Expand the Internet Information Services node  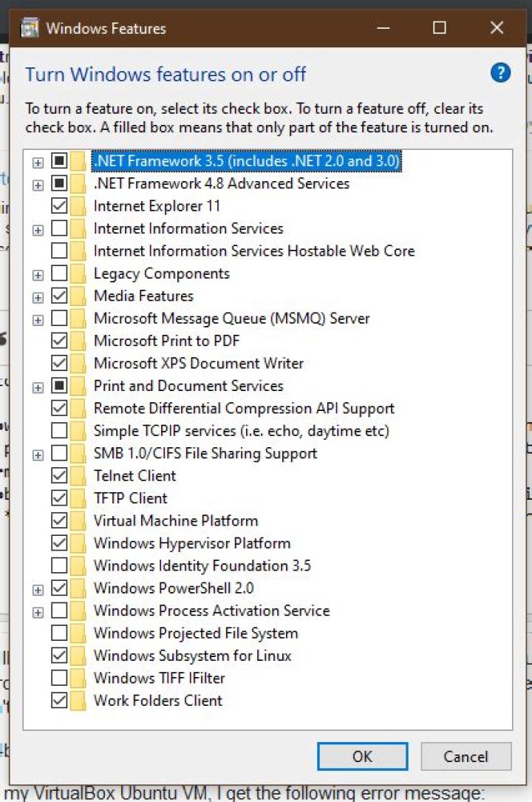coord(38,230)
